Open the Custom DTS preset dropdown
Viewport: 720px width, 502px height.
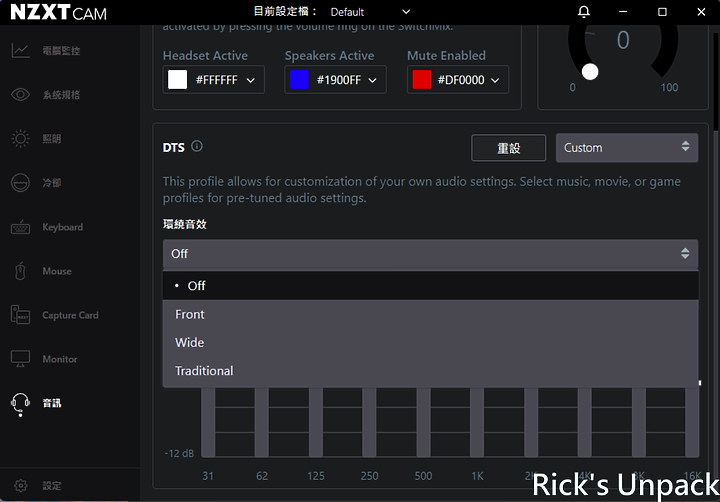627,148
